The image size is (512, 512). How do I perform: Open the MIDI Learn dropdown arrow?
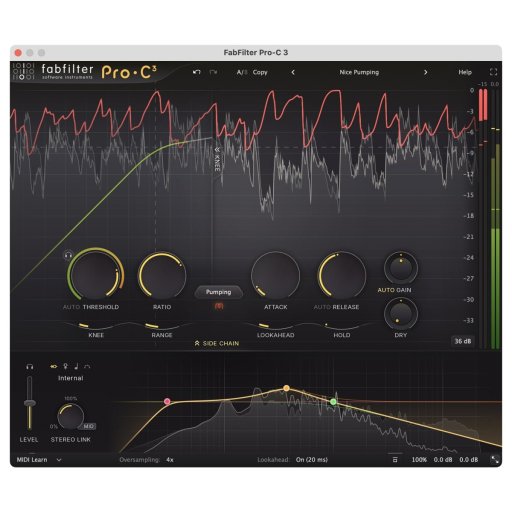[x=59, y=460]
